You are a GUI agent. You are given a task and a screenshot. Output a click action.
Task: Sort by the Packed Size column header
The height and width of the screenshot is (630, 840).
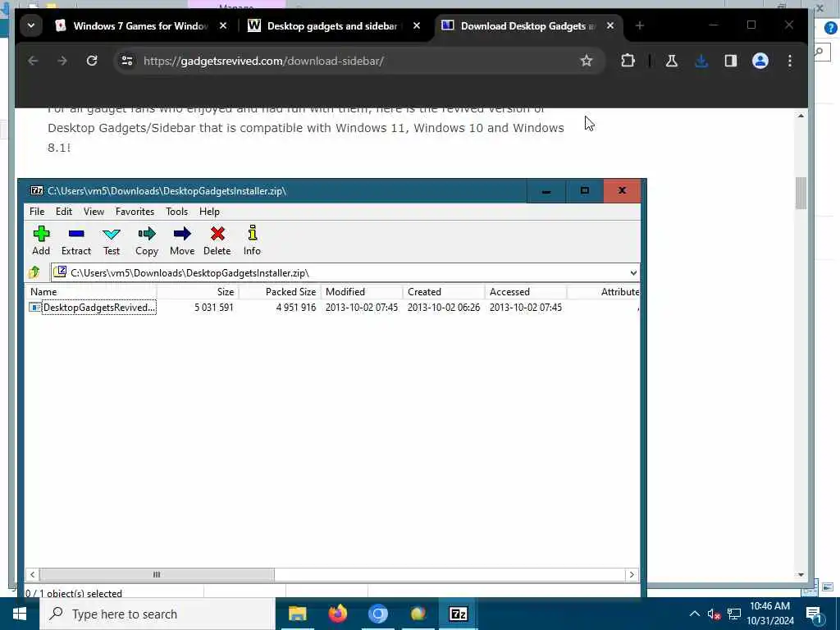[280, 292]
